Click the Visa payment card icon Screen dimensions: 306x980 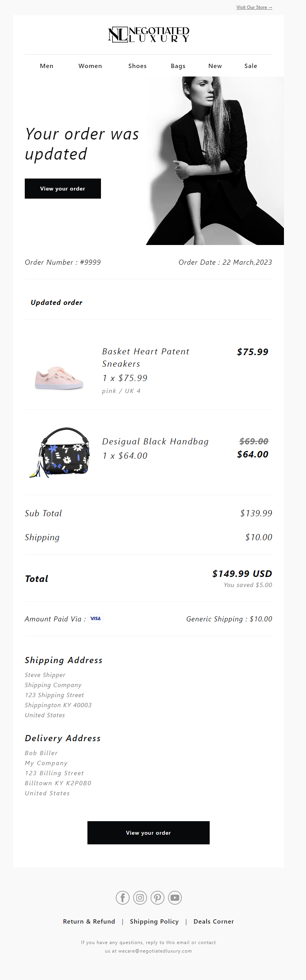point(95,619)
